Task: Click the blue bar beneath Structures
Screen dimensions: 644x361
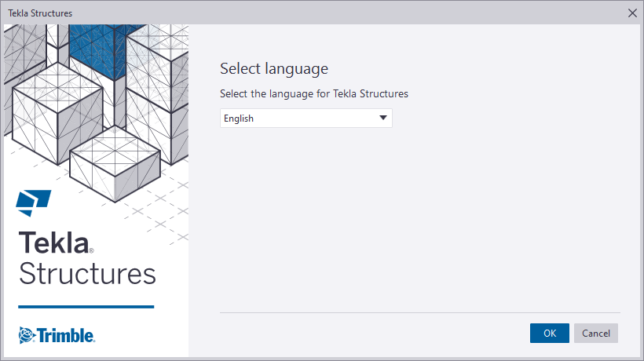Action: tap(86, 306)
